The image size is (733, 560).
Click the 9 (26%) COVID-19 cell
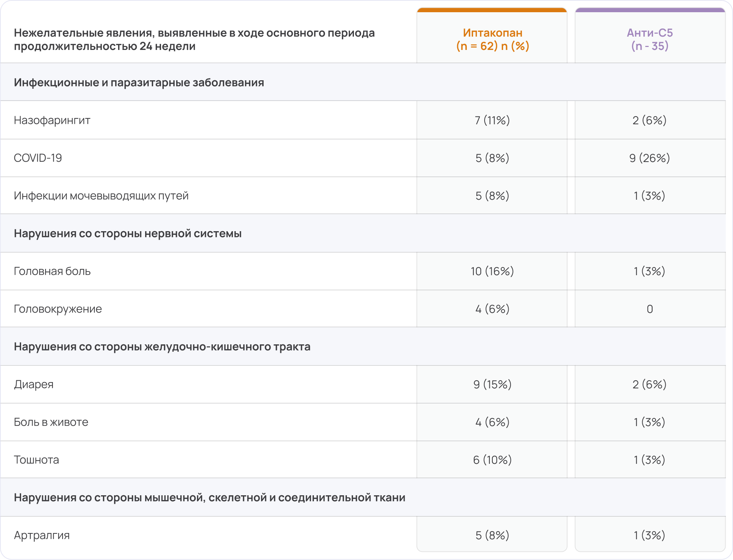tap(649, 158)
